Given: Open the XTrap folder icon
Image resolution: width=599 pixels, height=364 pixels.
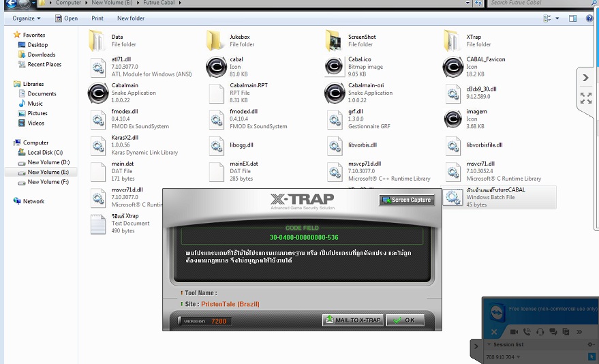Looking at the screenshot, I should point(452,40).
